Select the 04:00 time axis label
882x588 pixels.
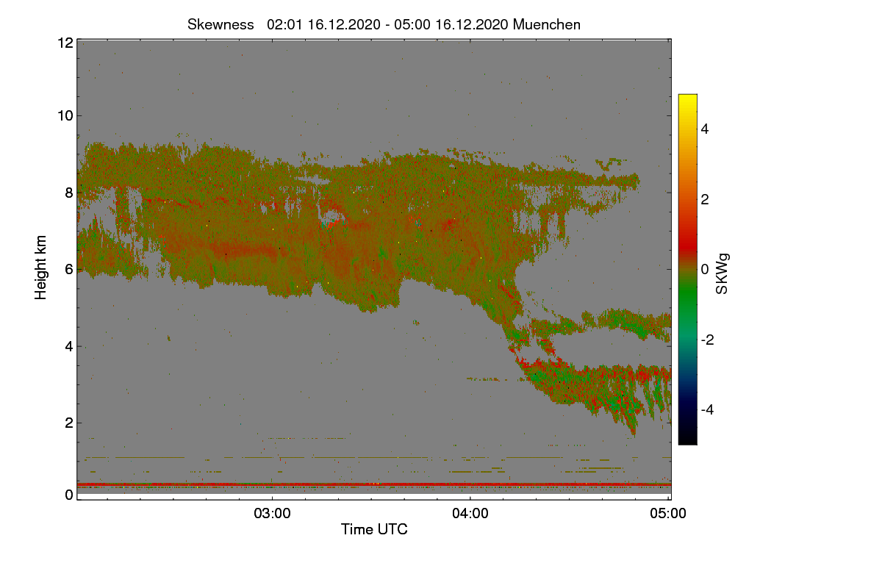point(470,513)
